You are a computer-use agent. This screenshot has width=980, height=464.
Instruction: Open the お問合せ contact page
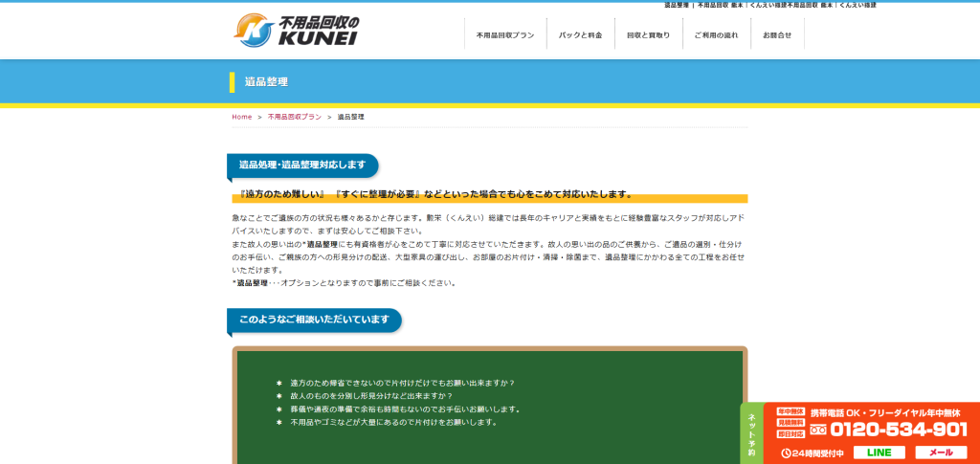[777, 34]
